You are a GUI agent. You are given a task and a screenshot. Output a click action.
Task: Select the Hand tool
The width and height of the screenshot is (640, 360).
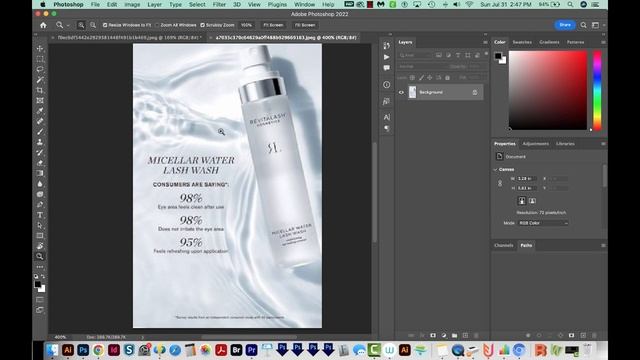click(x=40, y=246)
